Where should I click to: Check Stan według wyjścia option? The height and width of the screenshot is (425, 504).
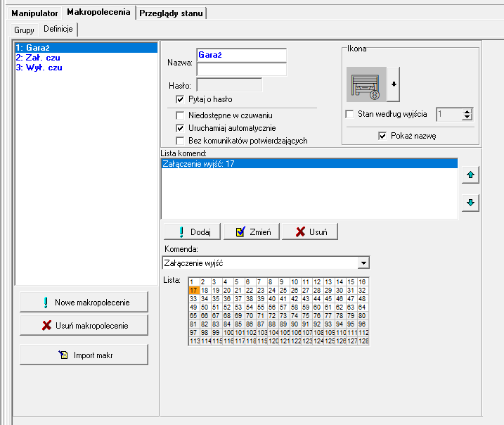tap(349, 114)
